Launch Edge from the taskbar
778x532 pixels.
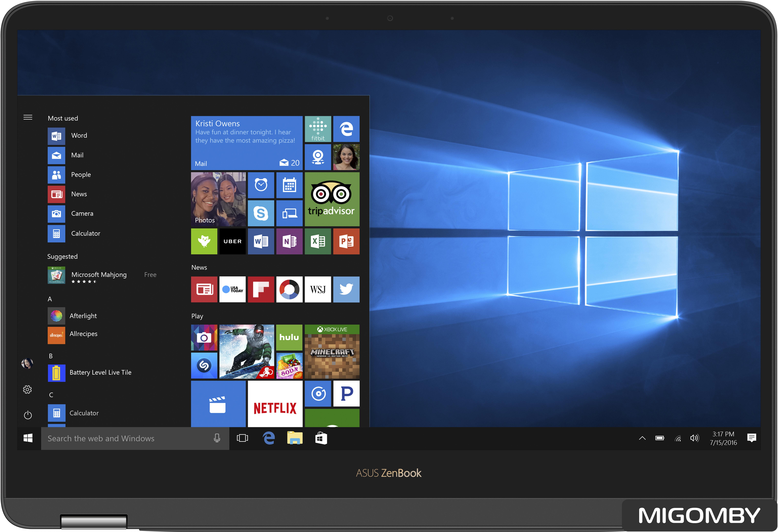[x=269, y=438]
